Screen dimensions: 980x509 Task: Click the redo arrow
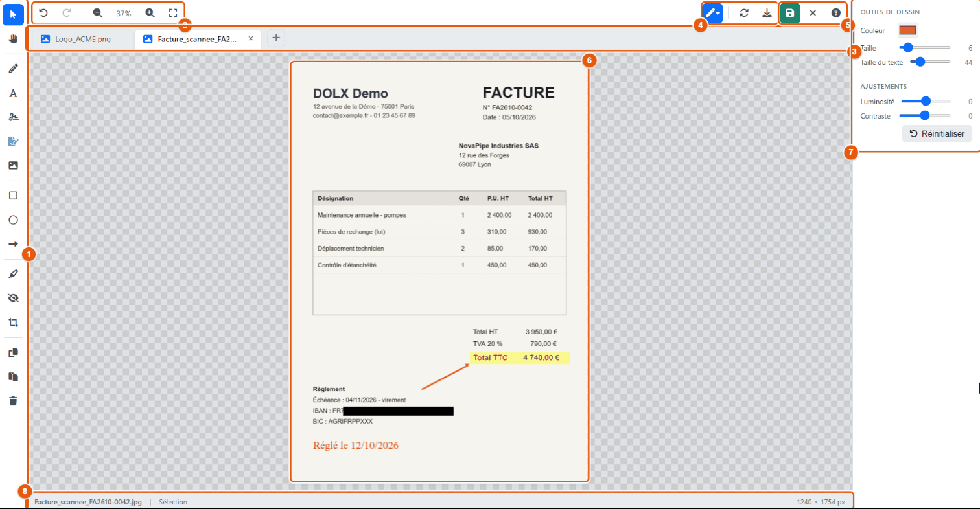pos(67,12)
